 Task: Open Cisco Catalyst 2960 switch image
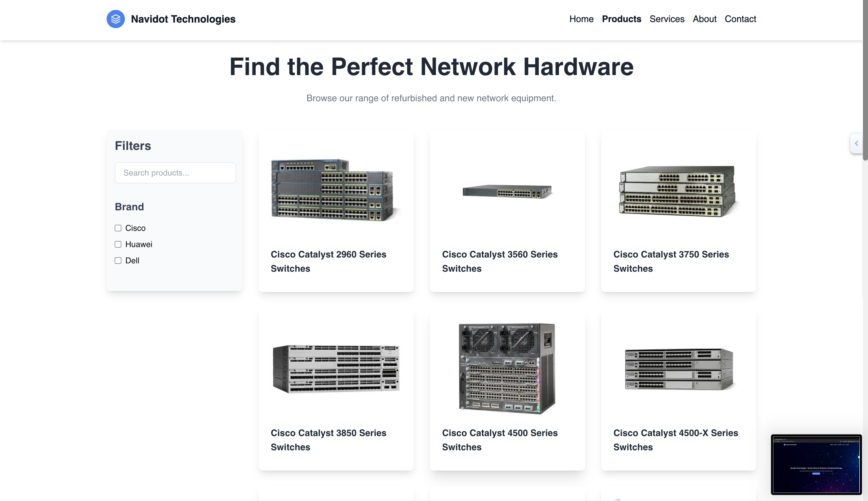(x=336, y=190)
